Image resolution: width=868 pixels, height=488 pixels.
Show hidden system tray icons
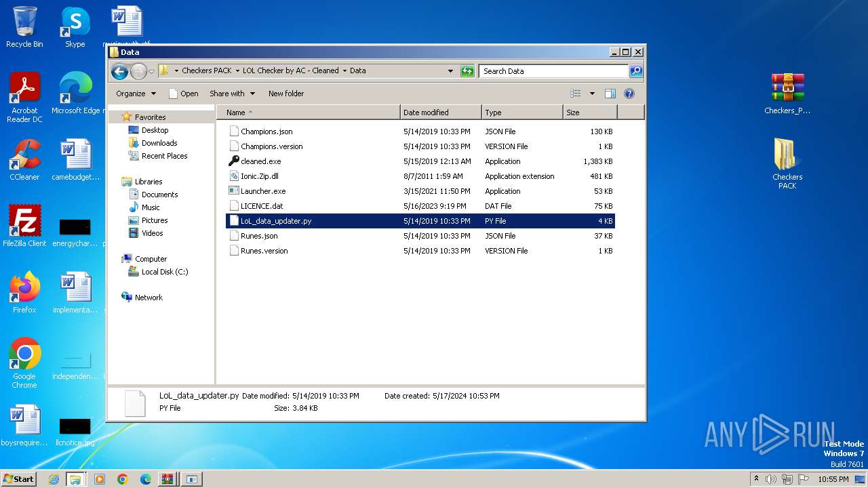point(757,479)
